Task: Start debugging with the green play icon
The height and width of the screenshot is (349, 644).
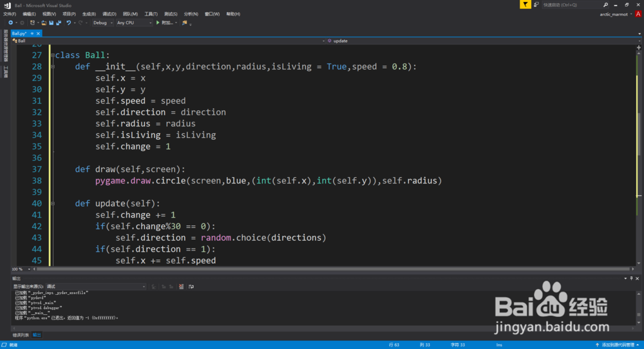Action: click(158, 23)
